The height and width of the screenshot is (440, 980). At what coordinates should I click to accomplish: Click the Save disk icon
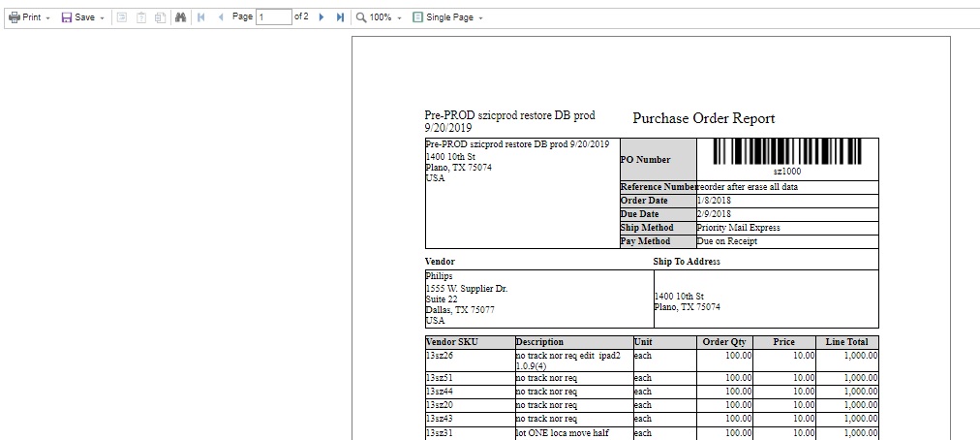(x=66, y=17)
